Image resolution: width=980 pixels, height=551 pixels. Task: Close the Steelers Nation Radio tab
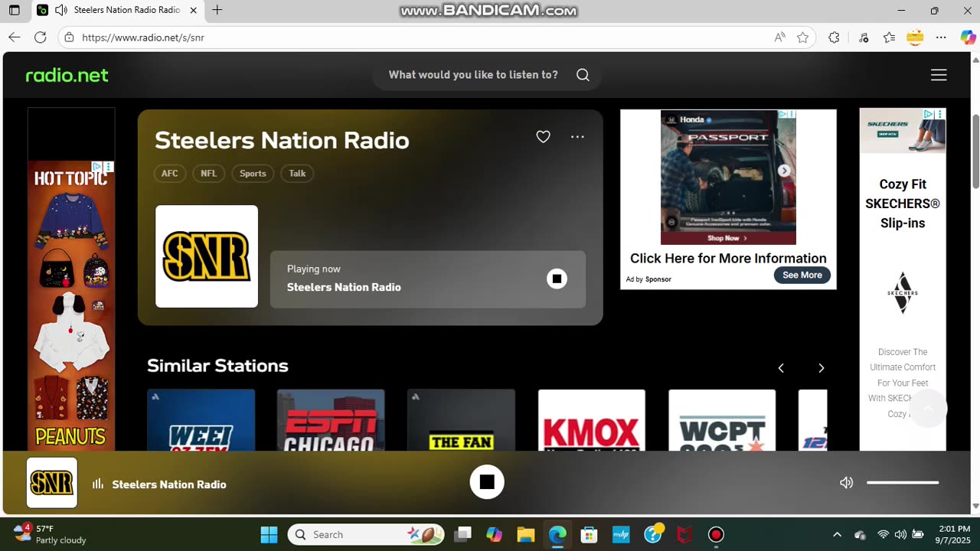tap(193, 10)
